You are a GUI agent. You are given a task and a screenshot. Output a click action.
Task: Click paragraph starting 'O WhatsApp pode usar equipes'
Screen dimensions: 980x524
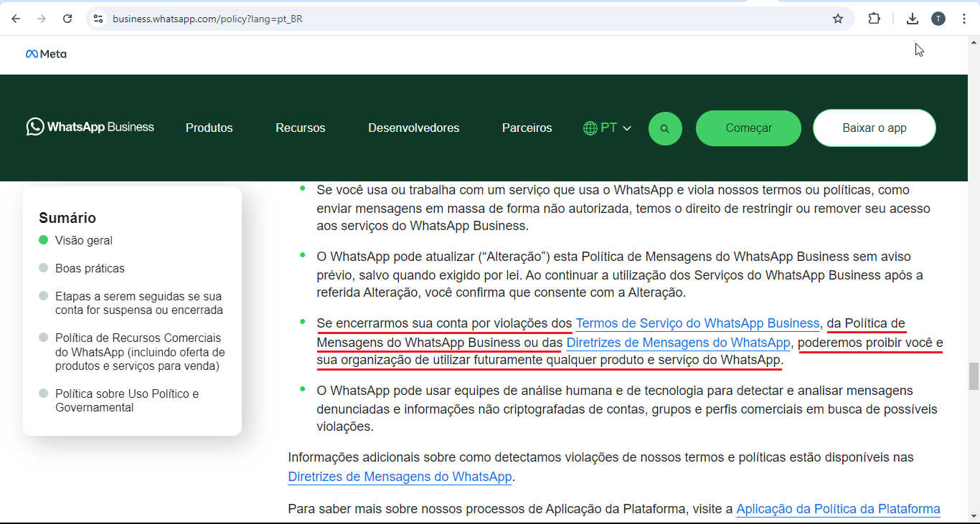(627, 409)
